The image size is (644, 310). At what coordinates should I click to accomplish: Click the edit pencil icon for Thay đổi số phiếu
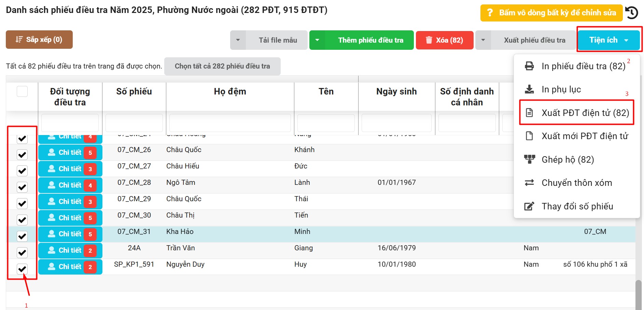coord(529,206)
